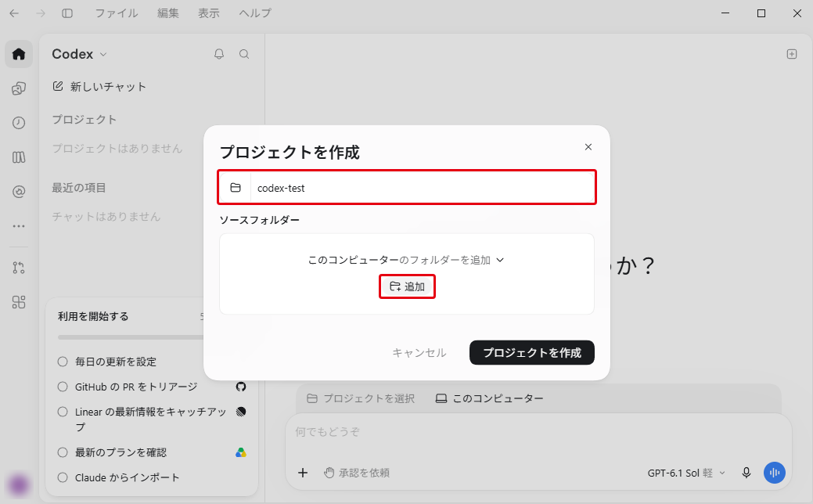Check the 毎日の更新を設定 circle
813x504 pixels.
click(x=63, y=362)
